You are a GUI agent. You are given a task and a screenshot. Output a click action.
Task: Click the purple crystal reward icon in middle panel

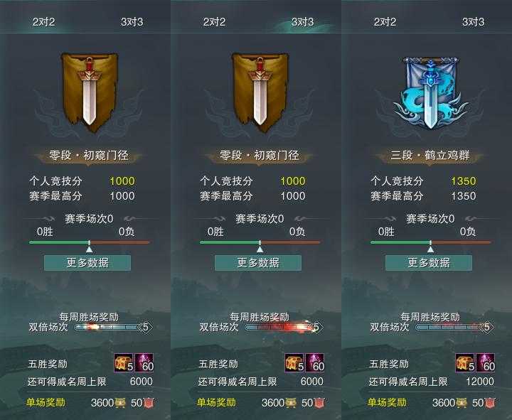[315, 362]
